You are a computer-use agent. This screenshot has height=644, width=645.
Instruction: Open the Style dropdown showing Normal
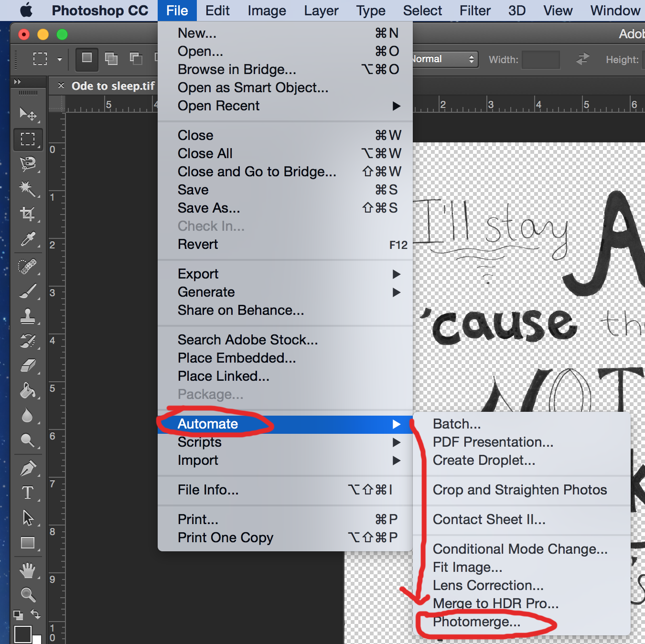pos(445,59)
